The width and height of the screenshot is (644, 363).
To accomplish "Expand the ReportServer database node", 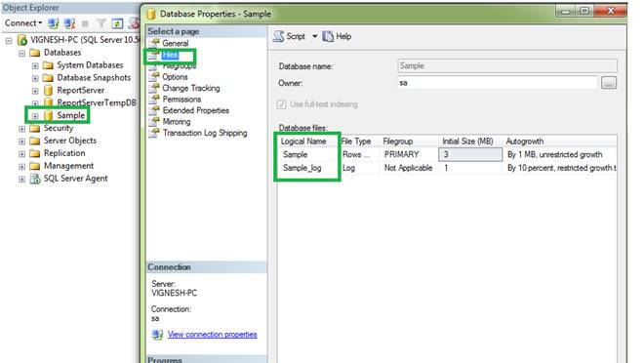I will (35, 91).
